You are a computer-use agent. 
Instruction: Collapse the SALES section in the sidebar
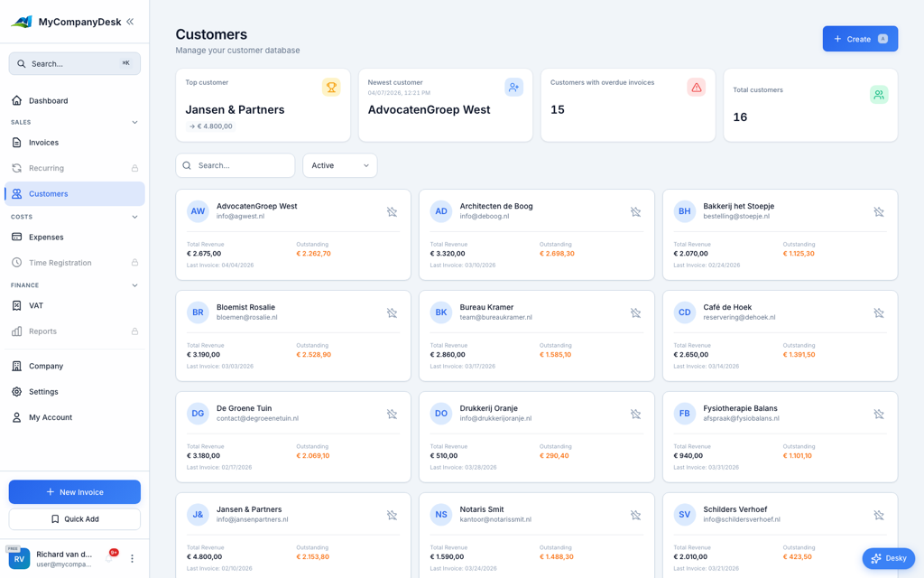click(x=135, y=121)
